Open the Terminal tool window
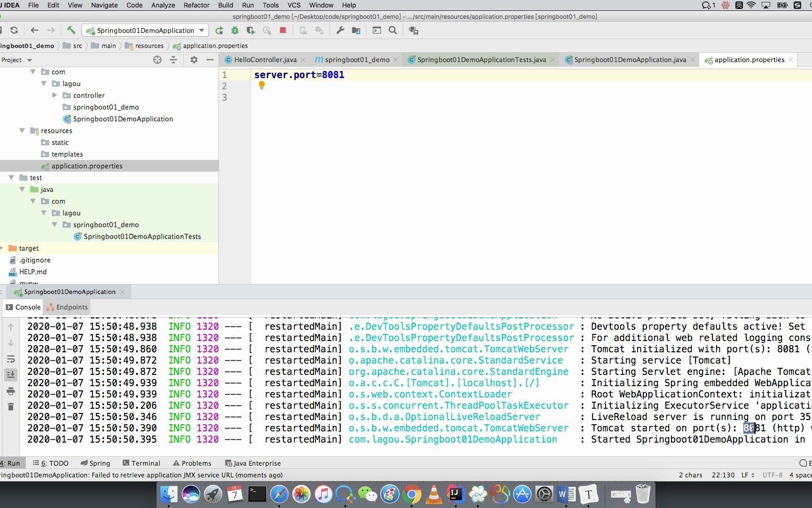Viewport: 812px width, 508px height. [141, 463]
